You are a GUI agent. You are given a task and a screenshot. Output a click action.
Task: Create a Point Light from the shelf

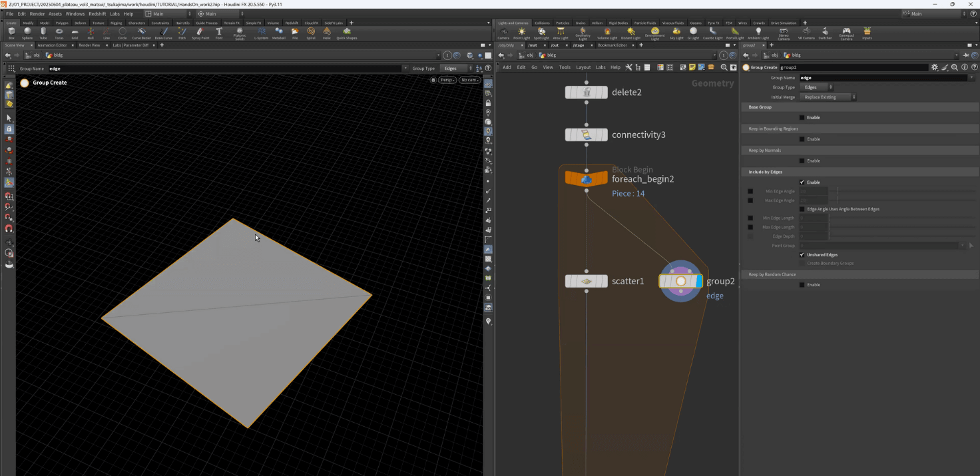(521, 32)
